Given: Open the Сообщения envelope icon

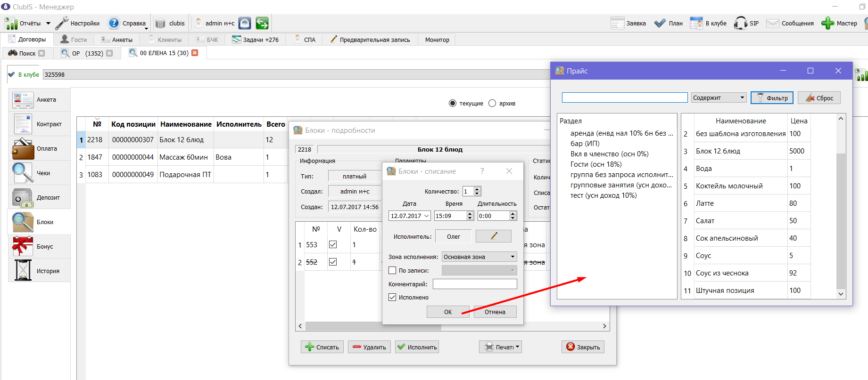Looking at the screenshot, I should tap(772, 23).
